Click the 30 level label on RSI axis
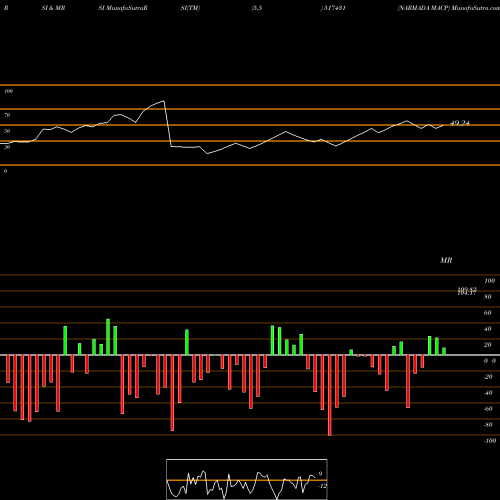Viewport: 500px width, 500px height. pos(7,147)
